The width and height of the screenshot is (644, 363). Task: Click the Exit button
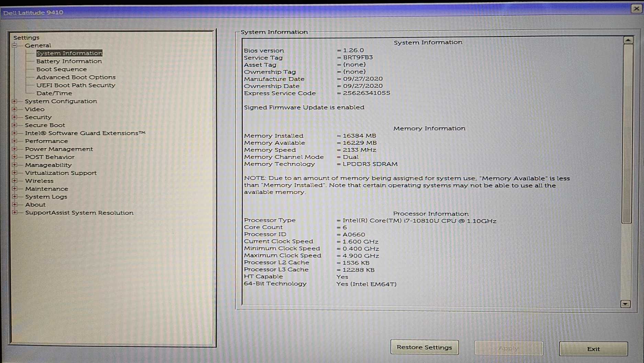(593, 349)
